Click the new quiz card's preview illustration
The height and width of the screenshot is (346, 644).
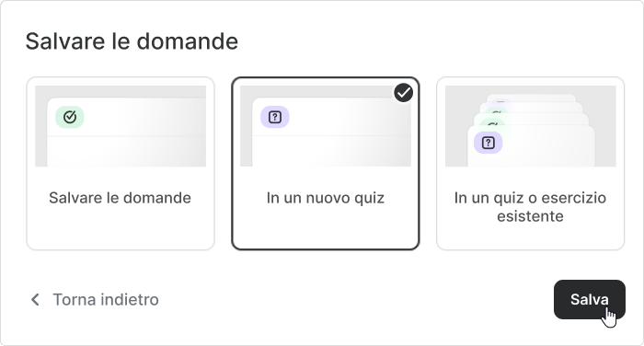point(326,126)
